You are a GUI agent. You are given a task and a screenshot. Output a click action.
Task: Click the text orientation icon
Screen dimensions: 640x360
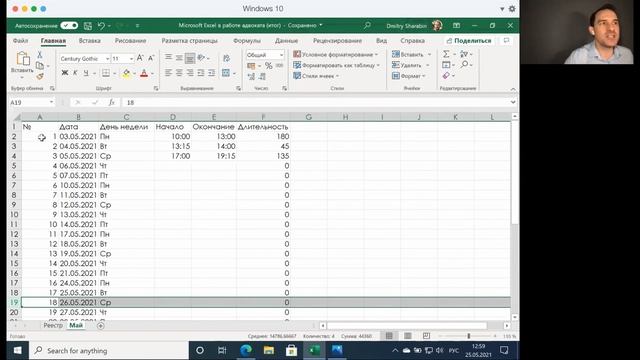[201, 58]
